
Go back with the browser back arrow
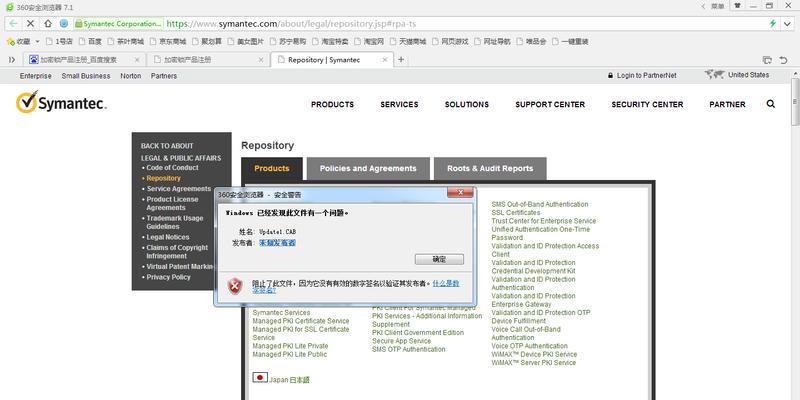point(14,23)
